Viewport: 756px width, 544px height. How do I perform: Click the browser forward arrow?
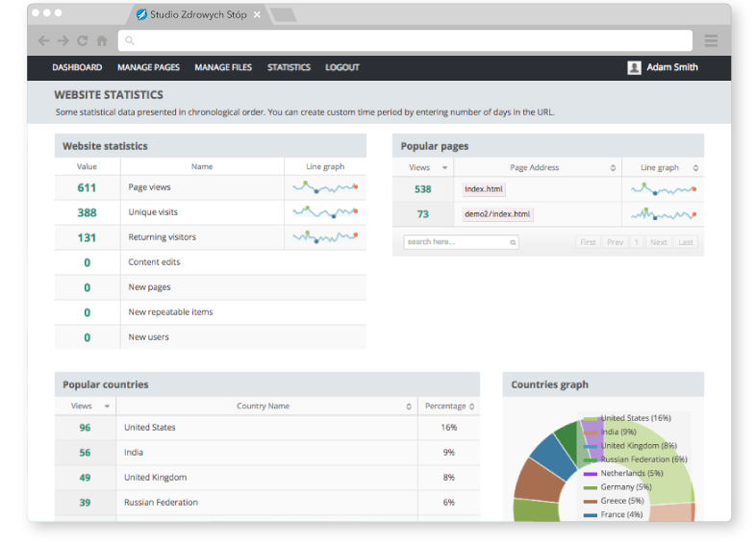point(63,41)
